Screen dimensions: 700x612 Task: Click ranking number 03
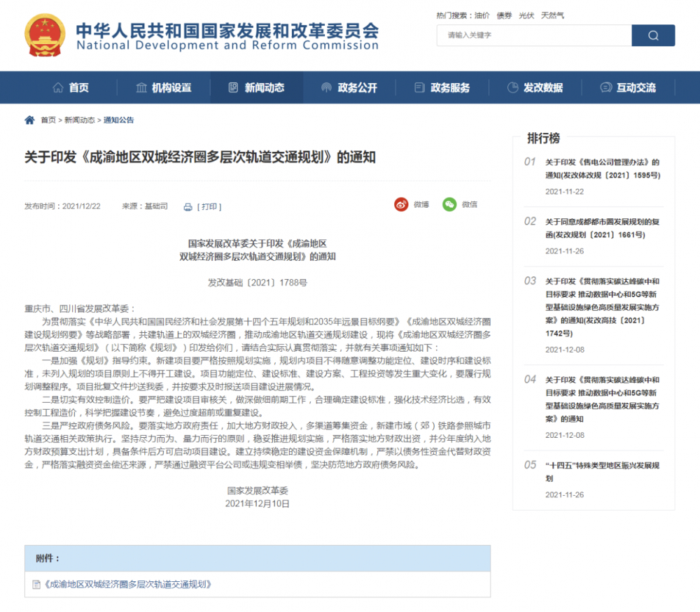[x=530, y=281]
